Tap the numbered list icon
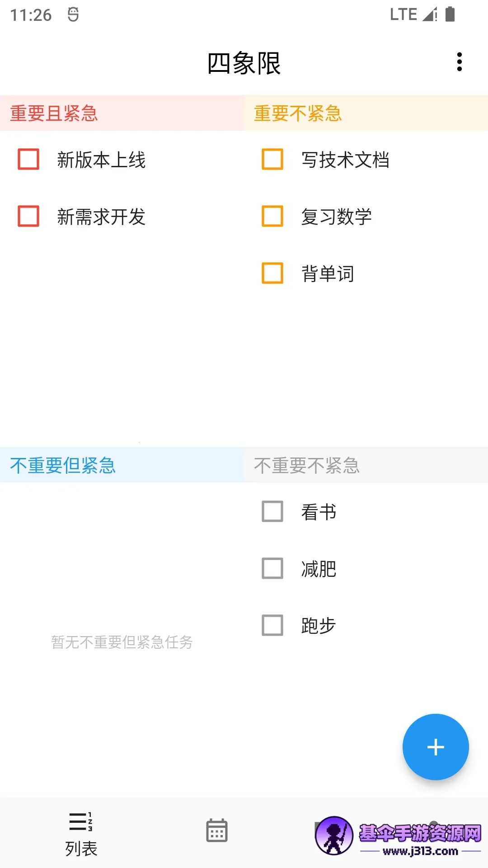This screenshot has width=488, height=868. [81, 821]
